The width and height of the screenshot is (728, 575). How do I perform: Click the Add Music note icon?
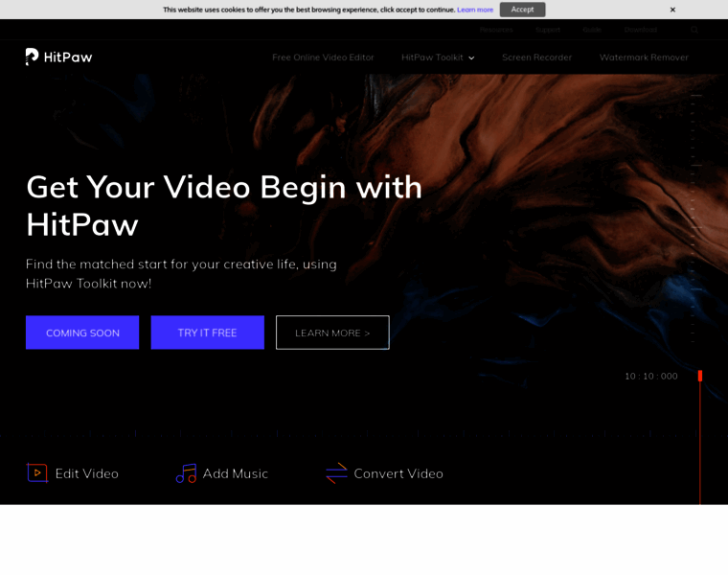pos(186,473)
